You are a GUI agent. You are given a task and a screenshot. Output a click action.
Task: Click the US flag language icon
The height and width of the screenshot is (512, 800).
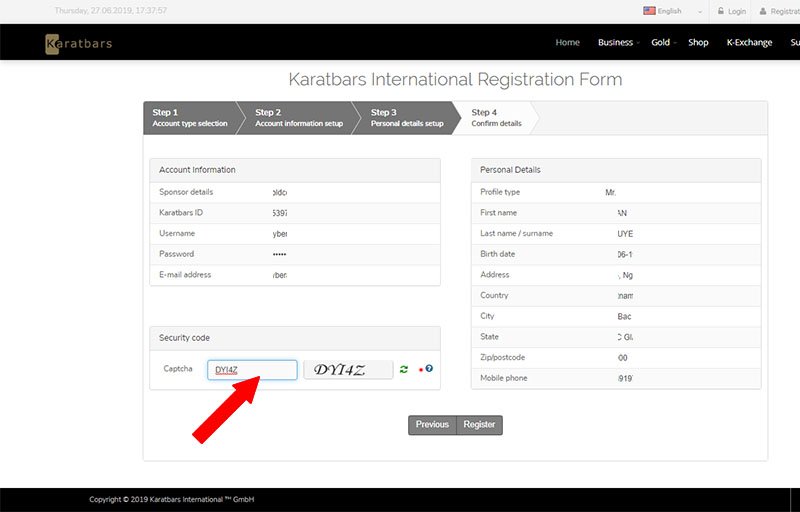click(649, 11)
